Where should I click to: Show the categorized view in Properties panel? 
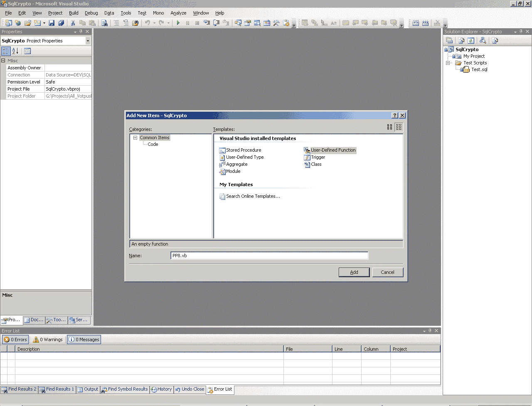(x=6, y=51)
